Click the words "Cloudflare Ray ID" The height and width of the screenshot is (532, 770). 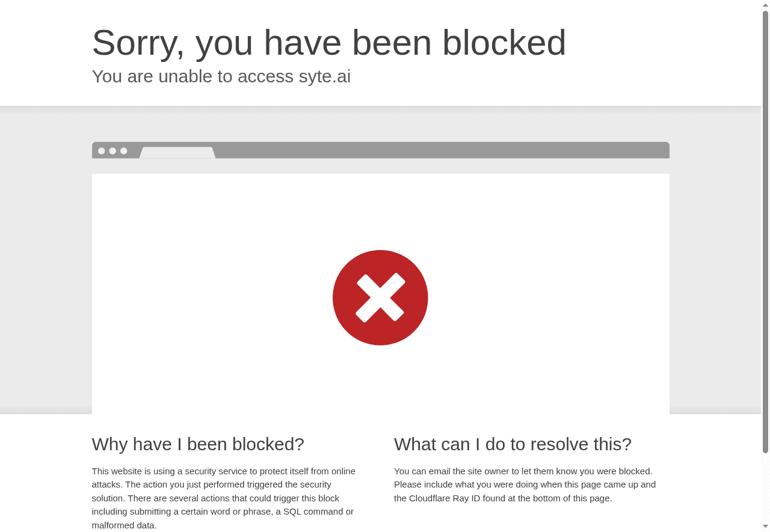pos(446,498)
